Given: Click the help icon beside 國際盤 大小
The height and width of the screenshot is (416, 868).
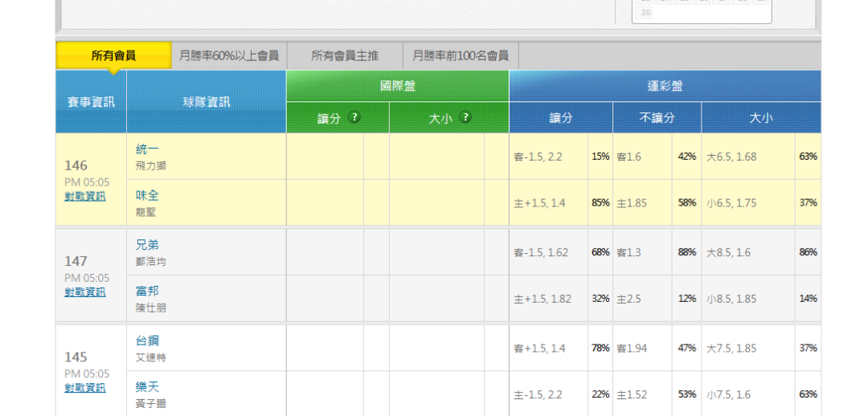Looking at the screenshot, I should [465, 117].
